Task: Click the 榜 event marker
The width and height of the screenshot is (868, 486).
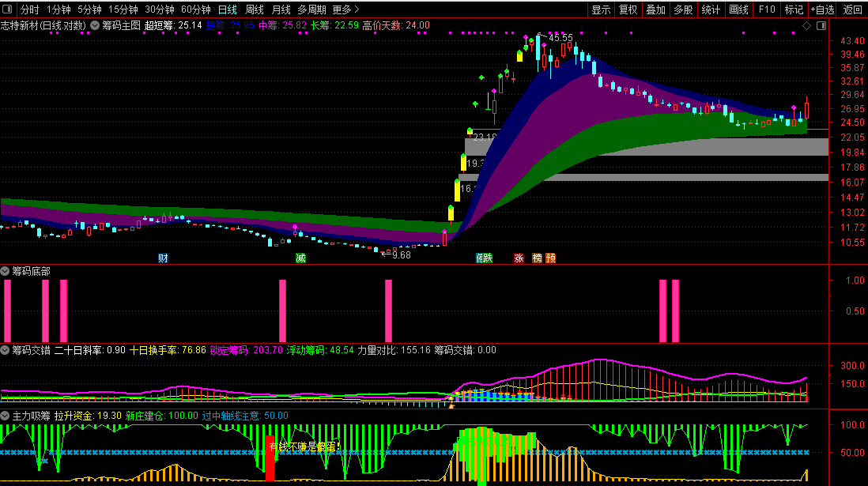Action: pyautogui.click(x=537, y=258)
